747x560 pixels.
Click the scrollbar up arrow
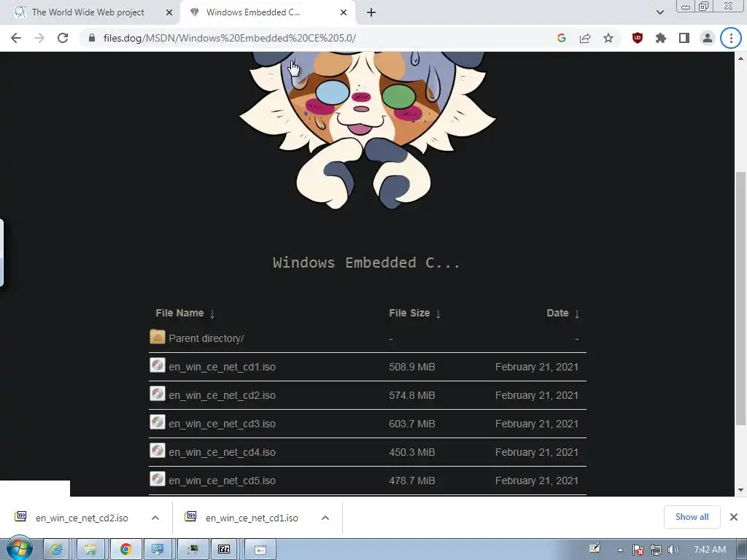(x=740, y=58)
